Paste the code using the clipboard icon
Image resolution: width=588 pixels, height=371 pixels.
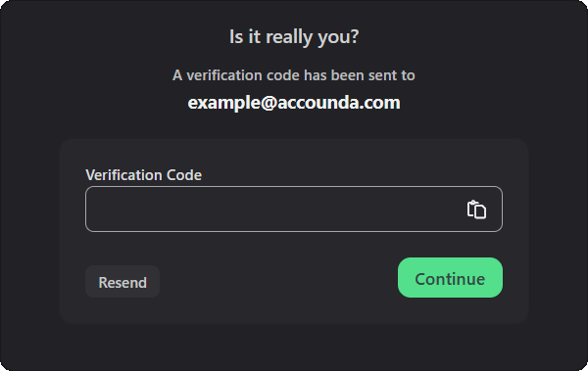click(x=476, y=209)
